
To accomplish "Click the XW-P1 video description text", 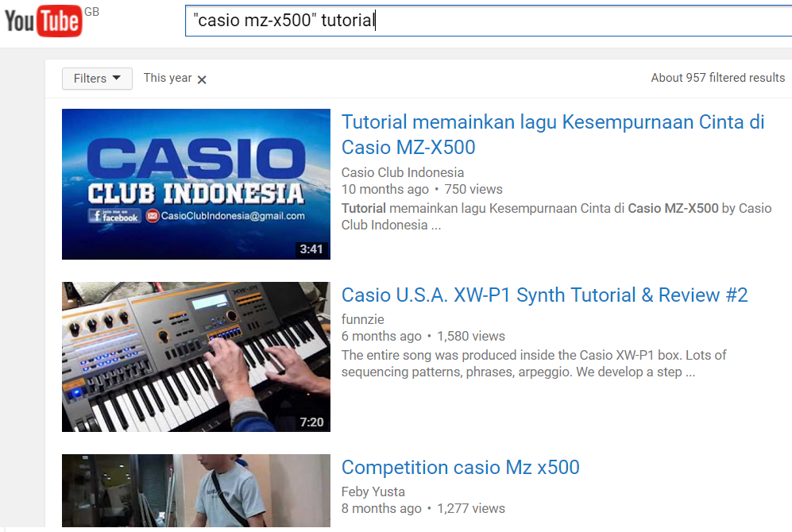I will pos(533,364).
